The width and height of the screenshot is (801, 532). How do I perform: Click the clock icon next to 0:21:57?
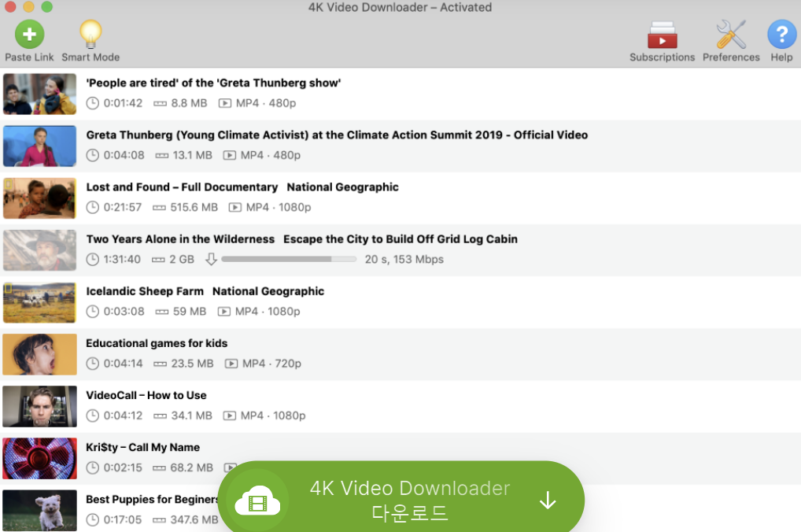tap(93, 208)
